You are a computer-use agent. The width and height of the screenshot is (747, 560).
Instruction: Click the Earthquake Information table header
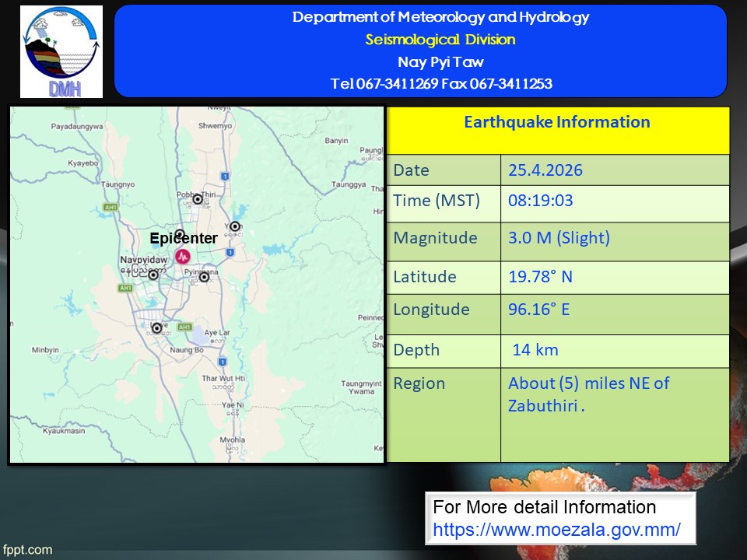[x=557, y=123]
